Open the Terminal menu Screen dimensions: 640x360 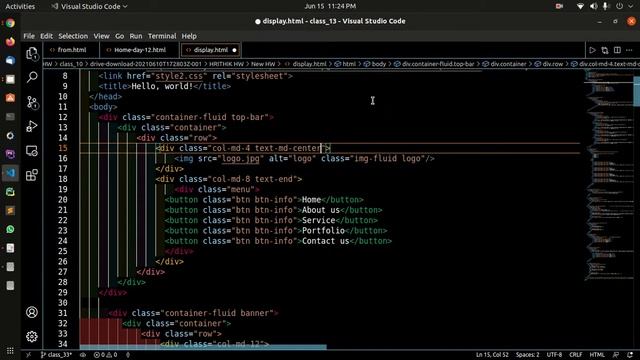[x=162, y=36]
